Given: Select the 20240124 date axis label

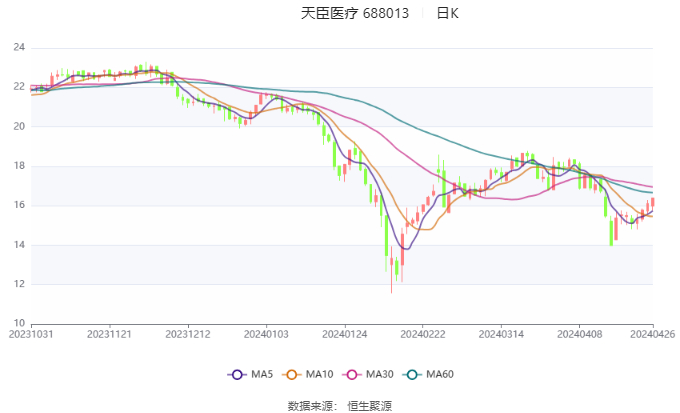Looking at the screenshot, I should point(343,334).
